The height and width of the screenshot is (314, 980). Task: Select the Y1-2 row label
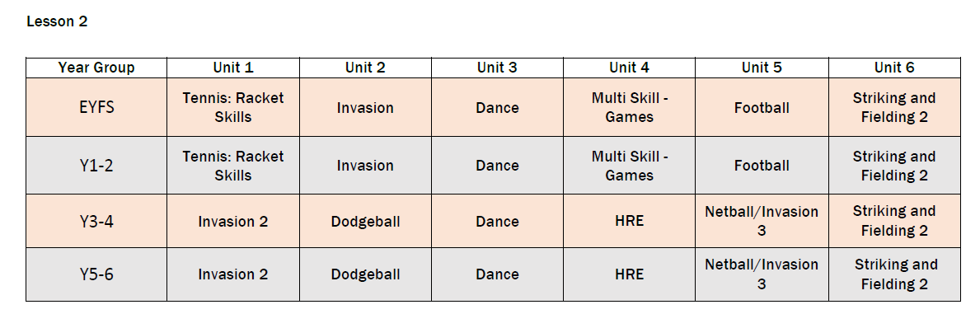tap(96, 165)
